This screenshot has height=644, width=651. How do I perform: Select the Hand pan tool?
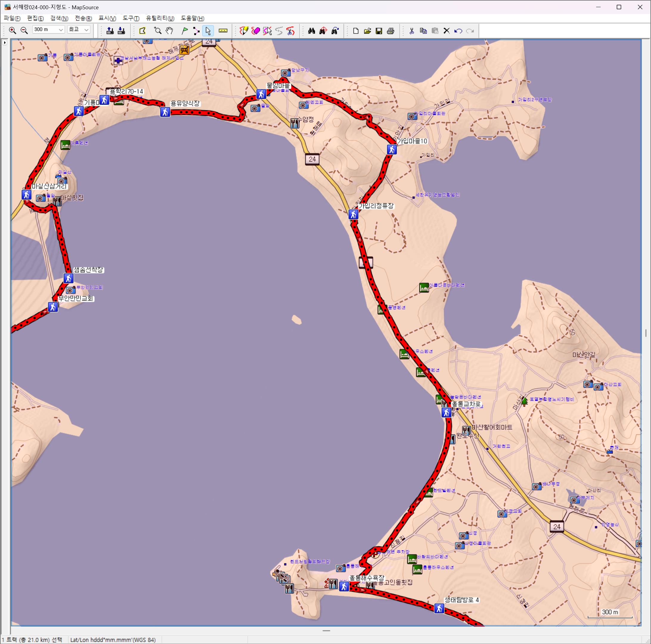pos(169,31)
